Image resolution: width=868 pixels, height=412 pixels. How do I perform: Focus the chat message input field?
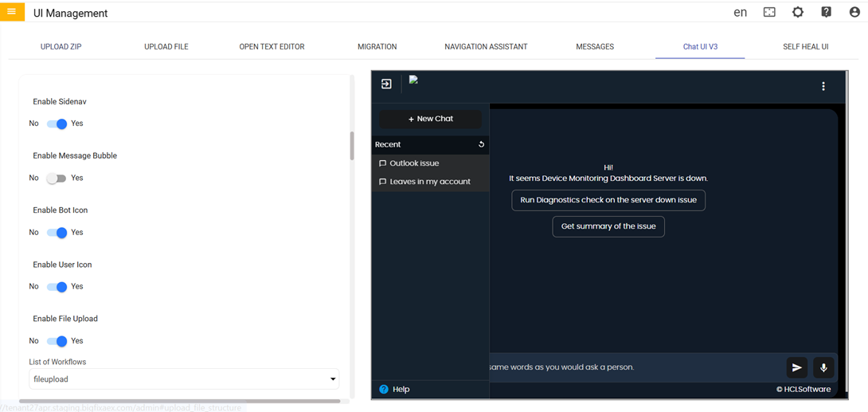coord(635,367)
